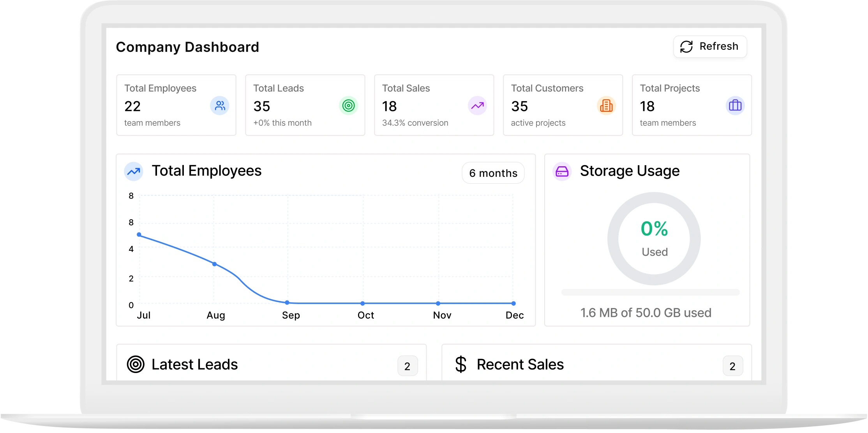
Task: Click the Nov data point on chart
Action: [438, 303]
